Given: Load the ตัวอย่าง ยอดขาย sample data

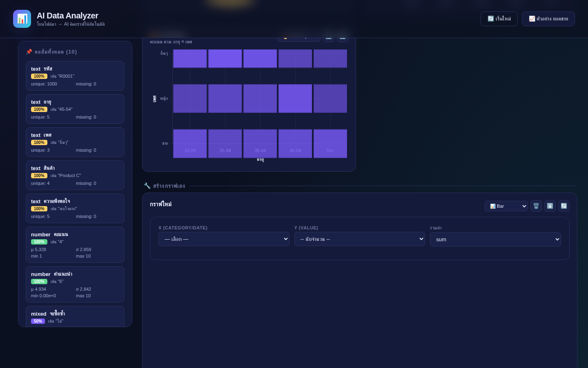Looking at the screenshot, I should [548, 19].
